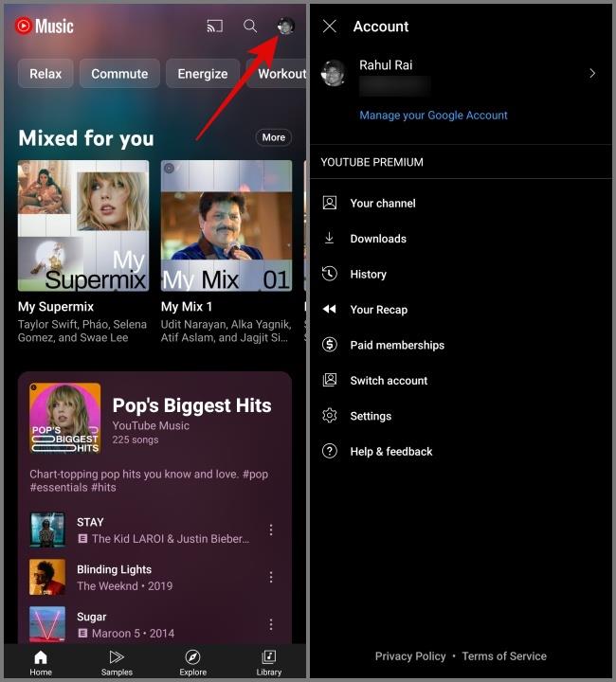
Task: Open Downloads from the account menu
Action: [x=462, y=239]
